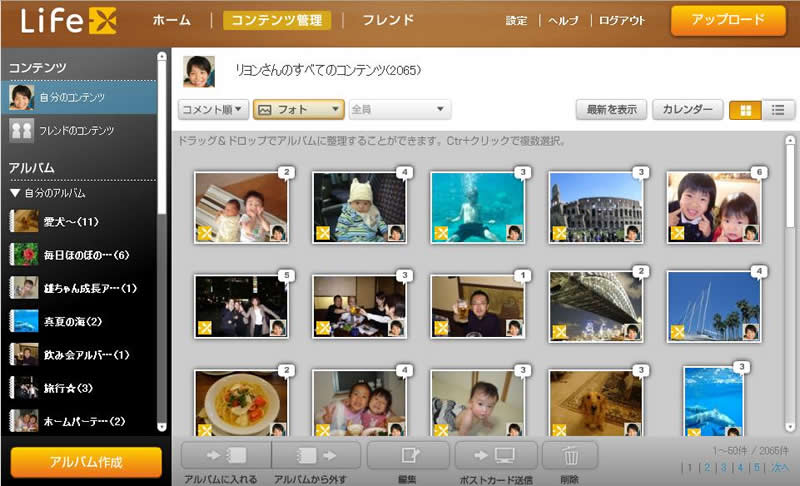Select フレンドのコンテンツ in the sidebar
800x486 pixels.
coord(78,130)
